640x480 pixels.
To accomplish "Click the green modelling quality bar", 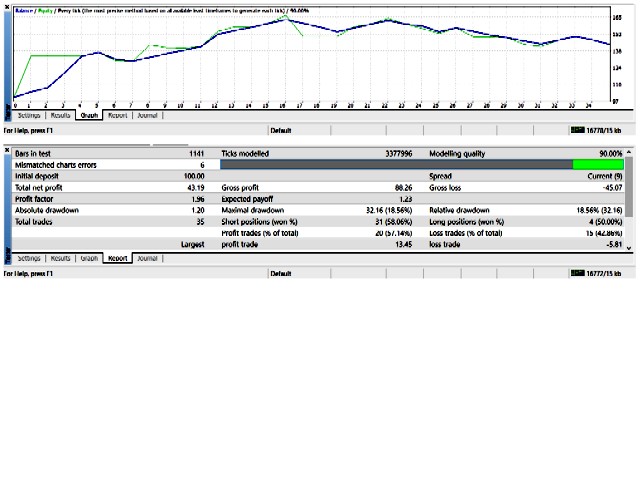I will point(598,165).
